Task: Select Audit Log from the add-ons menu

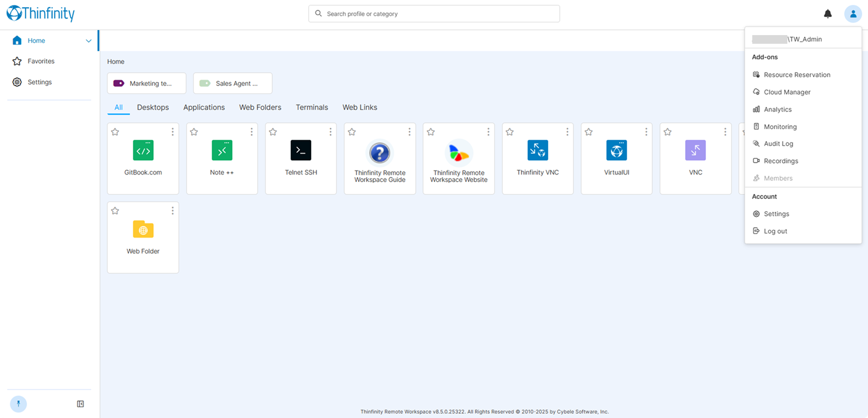Action: click(x=778, y=144)
